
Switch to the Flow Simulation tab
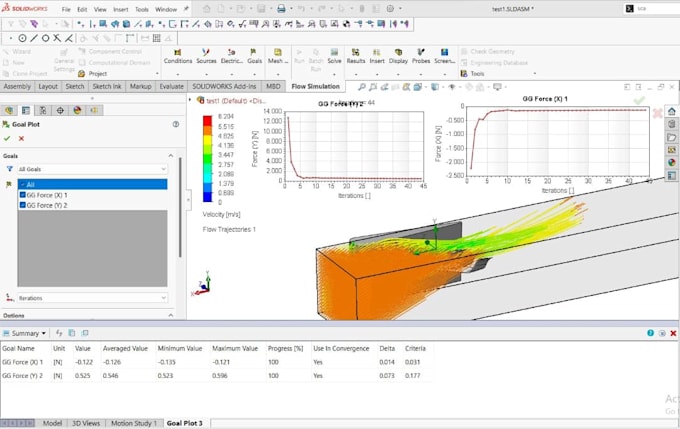(315, 86)
